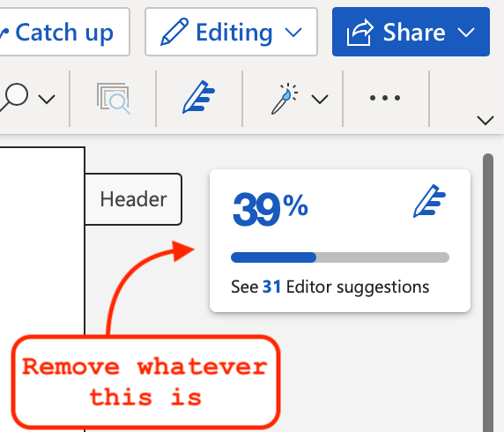
Task: Click the Editor score progress bar
Action: pos(340,257)
